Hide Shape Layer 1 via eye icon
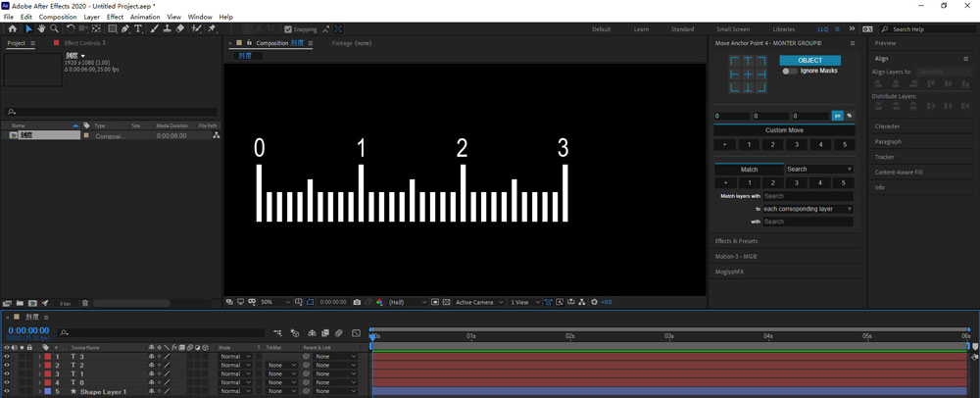This screenshot has width=980, height=398. coord(7,391)
